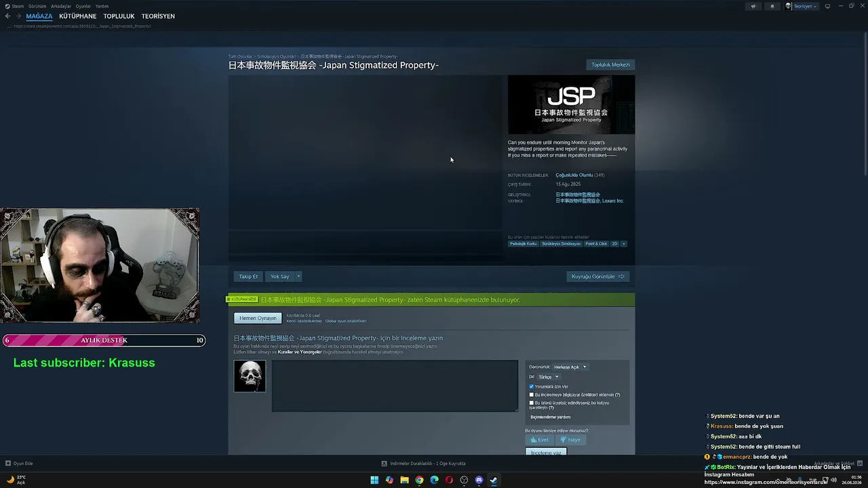
Task: Click the İndirmeler Duraklatıldı status text
Action: (x=428, y=464)
